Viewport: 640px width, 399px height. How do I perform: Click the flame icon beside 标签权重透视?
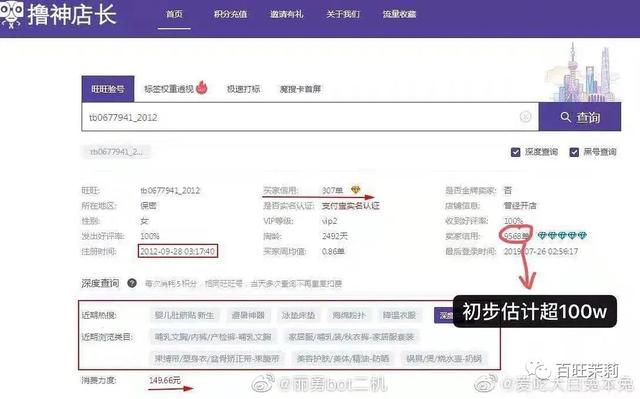(x=202, y=87)
